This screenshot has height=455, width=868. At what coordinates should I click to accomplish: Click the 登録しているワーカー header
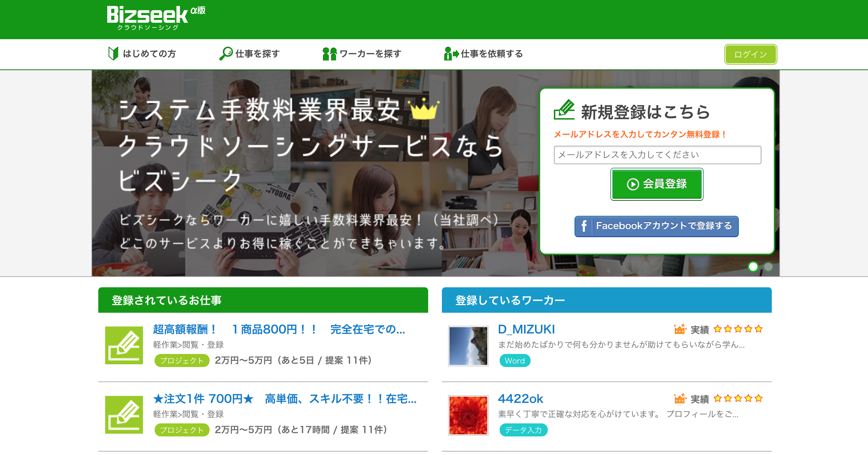tap(607, 300)
